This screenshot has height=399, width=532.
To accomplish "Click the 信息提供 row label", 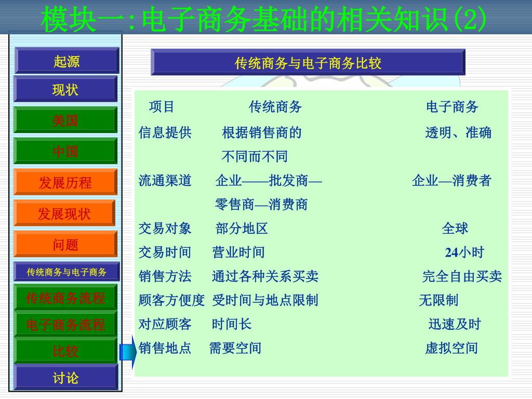I will tap(165, 132).
